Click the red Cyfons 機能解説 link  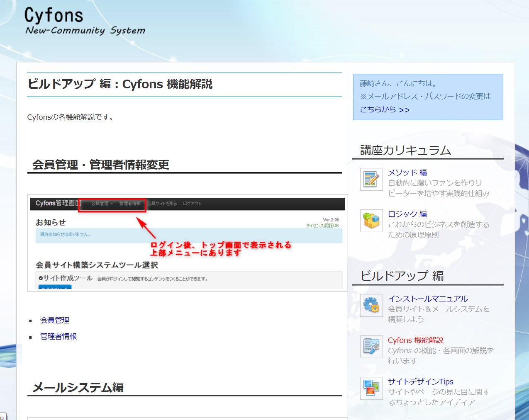(415, 340)
